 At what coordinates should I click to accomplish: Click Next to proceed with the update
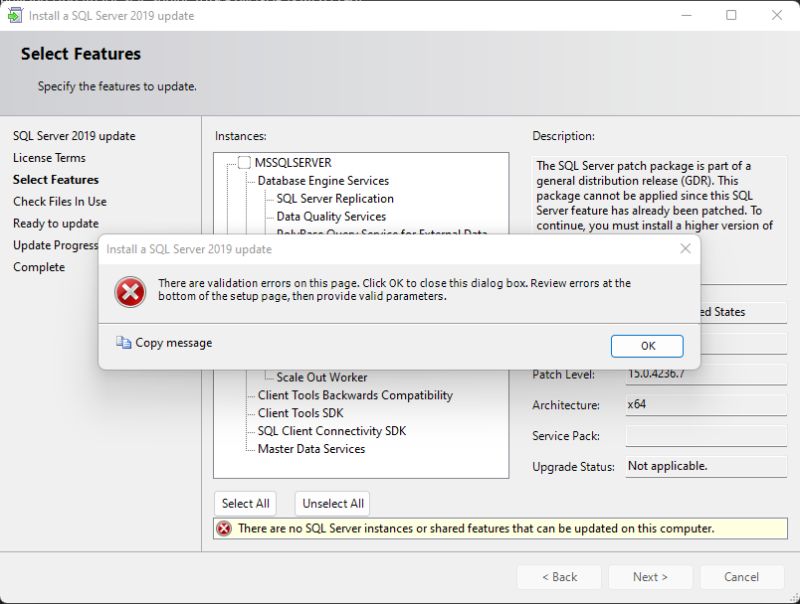coord(652,577)
